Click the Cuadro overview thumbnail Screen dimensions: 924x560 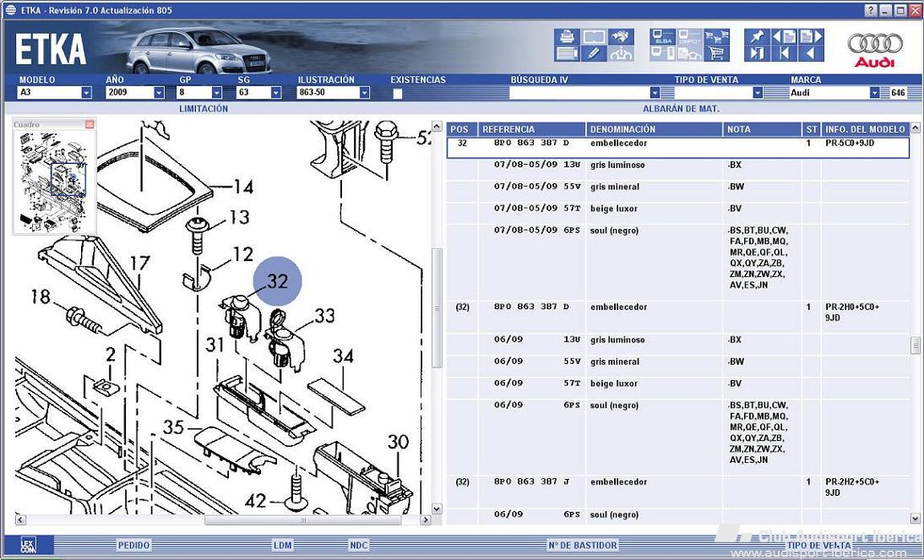pyautogui.click(x=54, y=181)
